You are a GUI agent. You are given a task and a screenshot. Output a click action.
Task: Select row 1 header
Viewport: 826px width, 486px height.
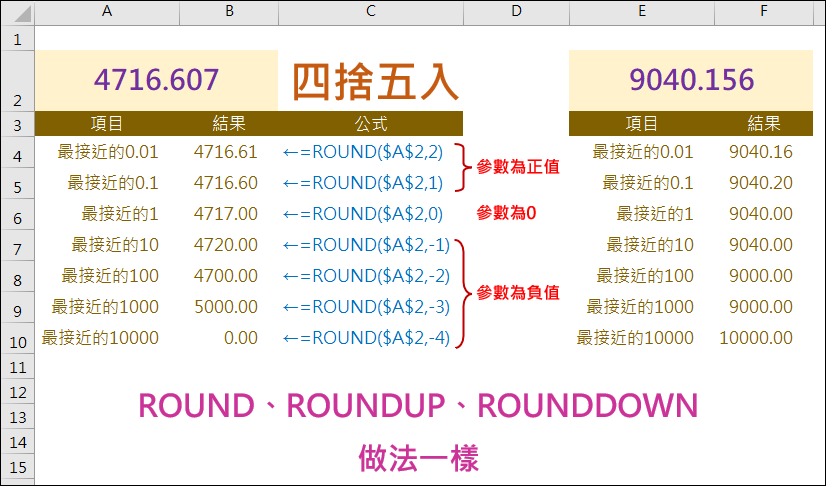(18, 38)
